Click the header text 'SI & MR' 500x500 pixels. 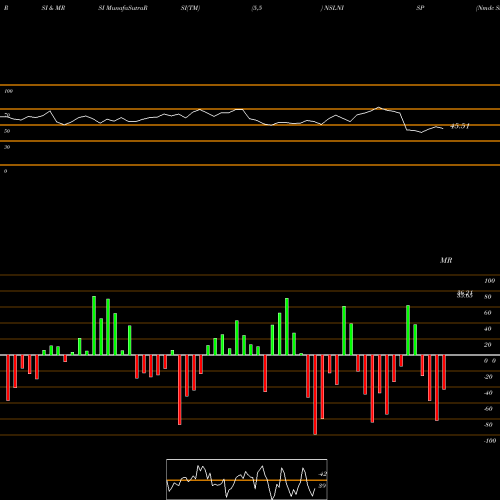click(x=53, y=8)
